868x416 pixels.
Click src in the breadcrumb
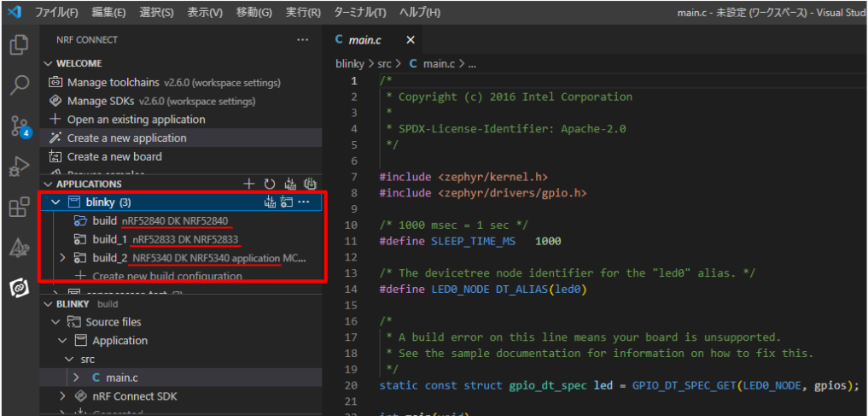click(x=384, y=64)
